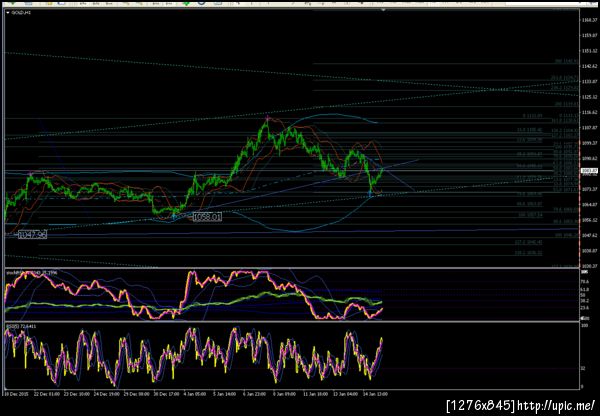Open the GOLD,H1 chart title dropdown arrow

[8, 13]
